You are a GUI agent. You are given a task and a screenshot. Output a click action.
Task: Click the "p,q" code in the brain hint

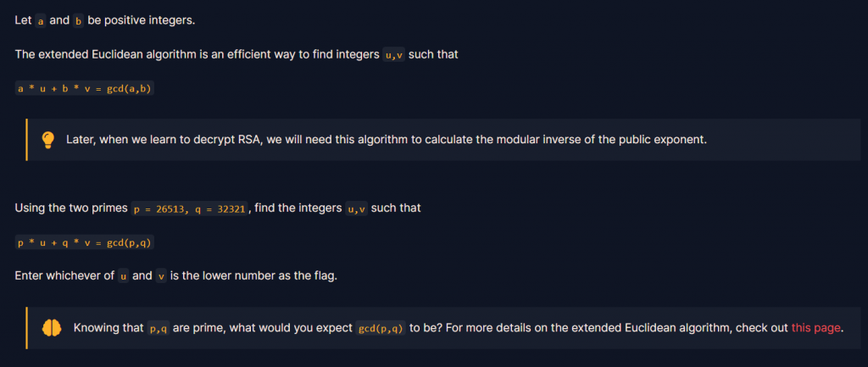(159, 328)
